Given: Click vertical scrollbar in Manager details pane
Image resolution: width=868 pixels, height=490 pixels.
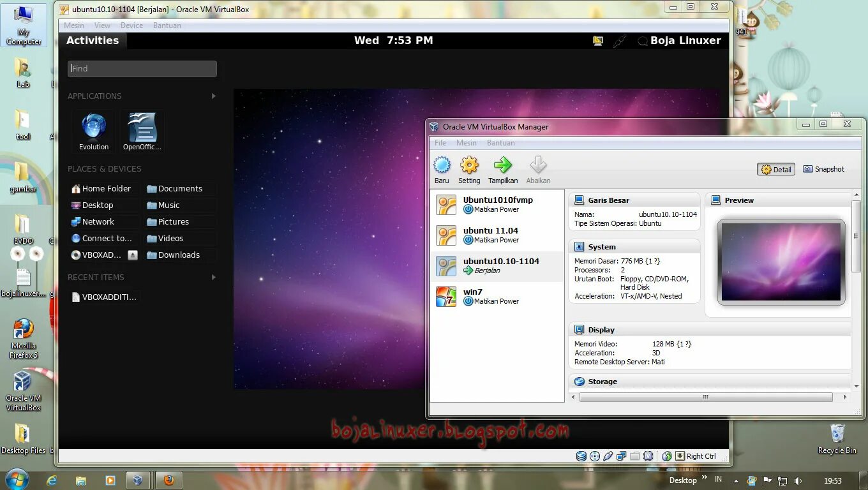Looking at the screenshot, I should coord(857,236).
